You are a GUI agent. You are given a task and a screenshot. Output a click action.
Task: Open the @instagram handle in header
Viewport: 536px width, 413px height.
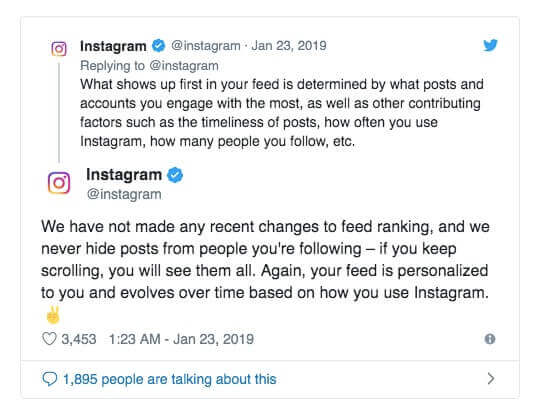pyautogui.click(x=205, y=45)
